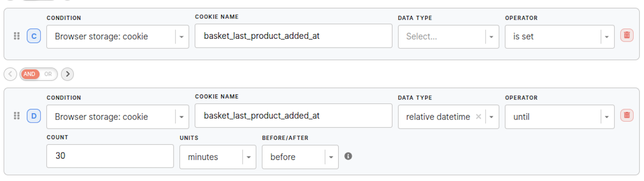This screenshot has width=644, height=181.
Task: Delete condition C with trash icon
Action: coord(627,36)
